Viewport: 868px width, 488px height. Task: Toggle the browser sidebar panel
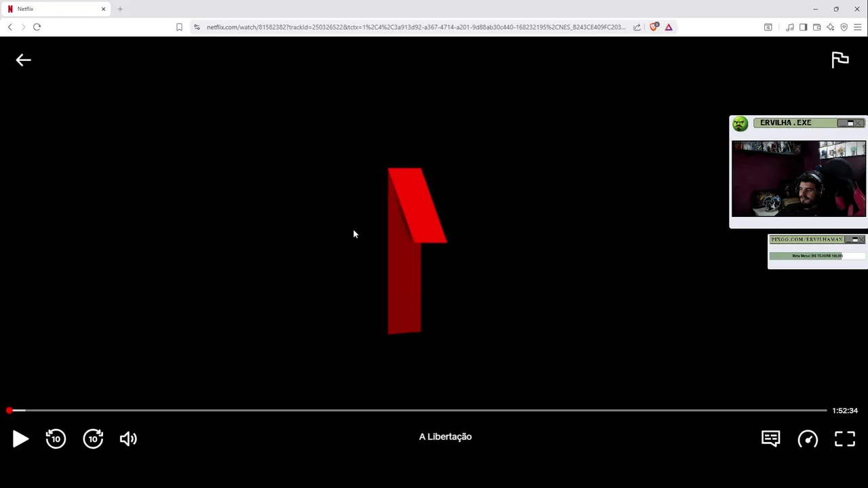point(803,27)
